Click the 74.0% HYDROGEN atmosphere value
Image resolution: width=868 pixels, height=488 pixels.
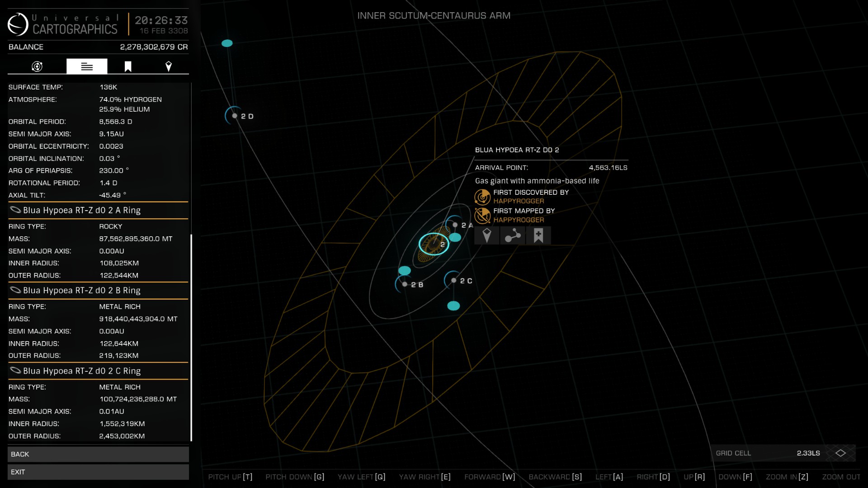point(130,99)
